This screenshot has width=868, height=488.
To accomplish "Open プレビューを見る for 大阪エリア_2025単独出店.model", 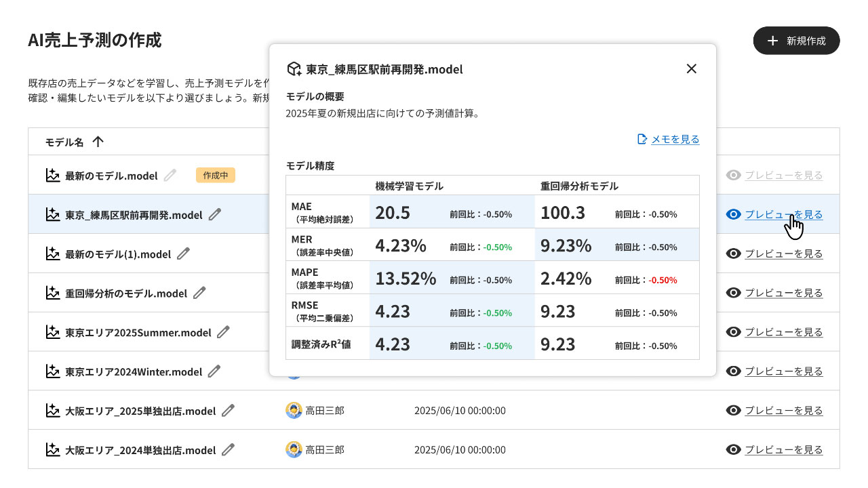I will point(783,411).
